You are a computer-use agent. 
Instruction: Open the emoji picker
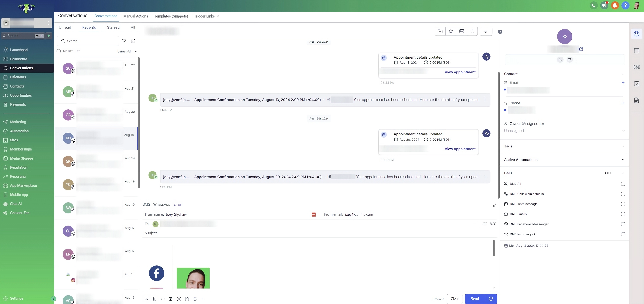pos(179,299)
